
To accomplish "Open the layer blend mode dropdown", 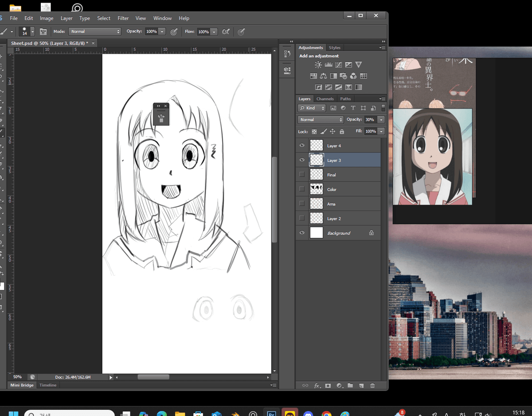I will 321,120.
